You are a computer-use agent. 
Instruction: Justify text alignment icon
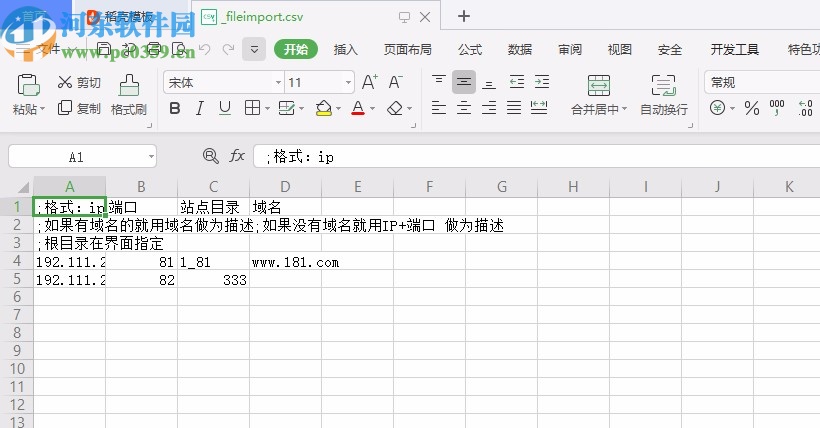(514, 108)
